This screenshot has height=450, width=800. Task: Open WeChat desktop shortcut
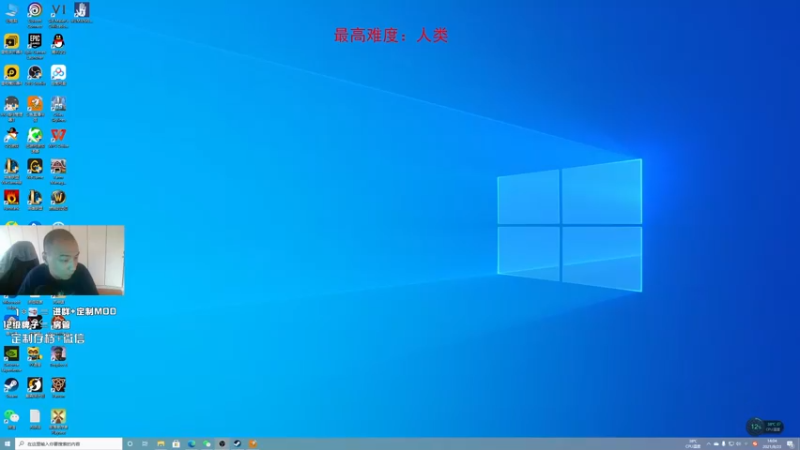coord(11,418)
